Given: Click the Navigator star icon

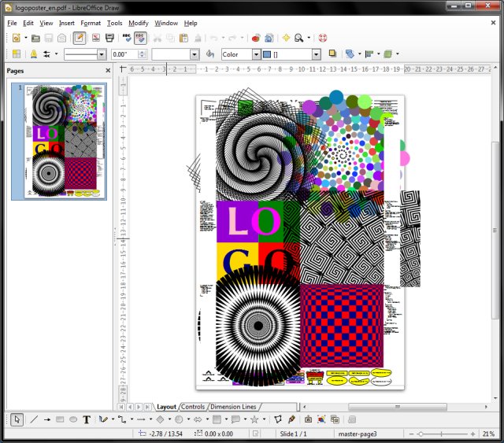Looking at the screenshot, I should (286, 38).
